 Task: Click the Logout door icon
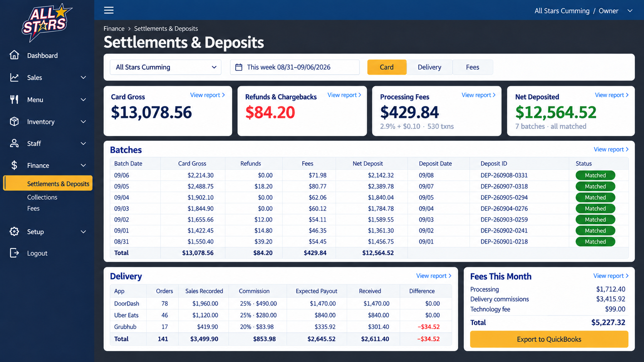(14, 253)
